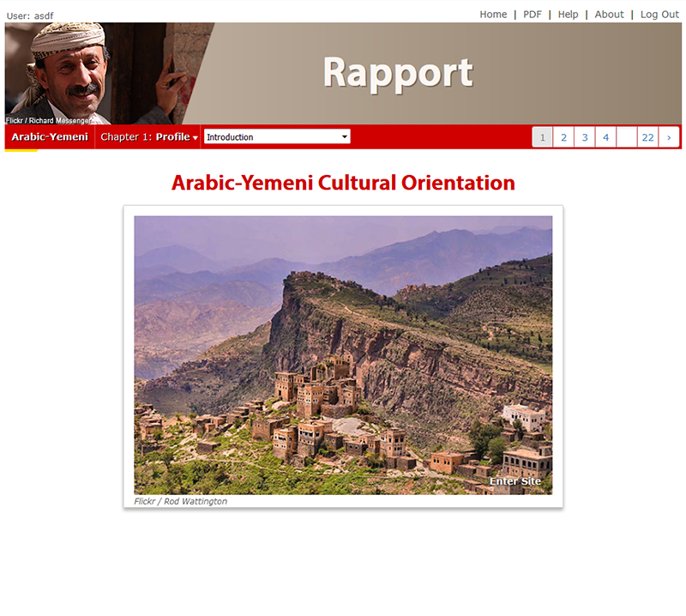Open the About page link

[609, 15]
